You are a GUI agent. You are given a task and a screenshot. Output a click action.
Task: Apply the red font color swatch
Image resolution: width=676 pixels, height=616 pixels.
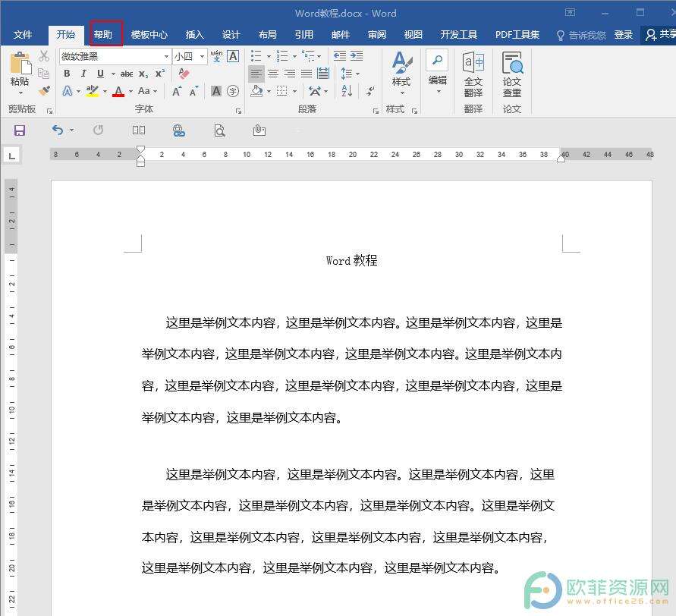point(118,92)
